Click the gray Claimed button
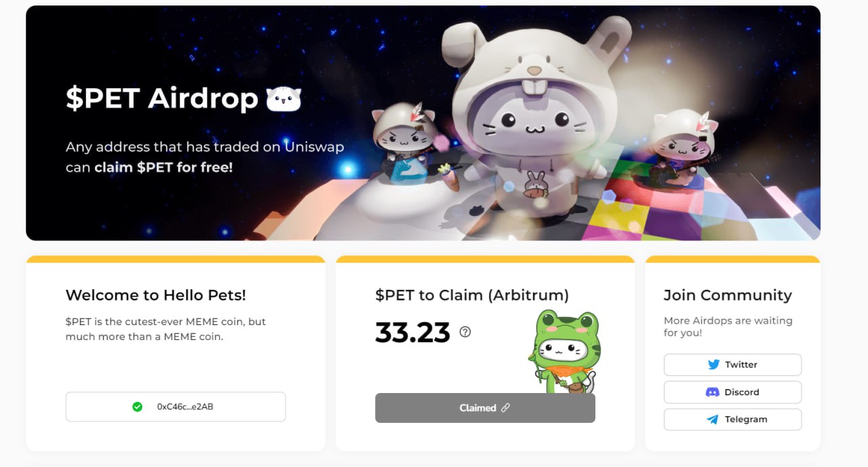 485,408
